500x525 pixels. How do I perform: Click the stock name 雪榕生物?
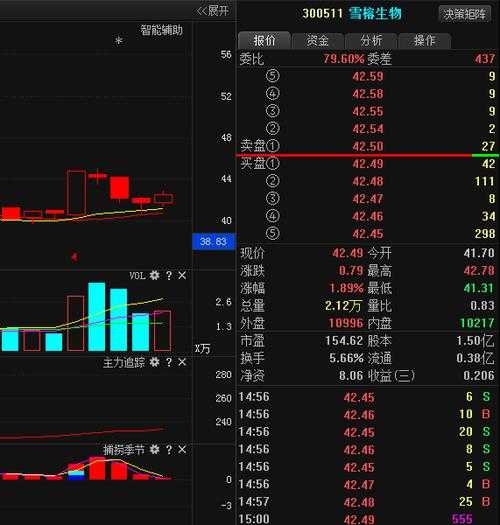[375, 14]
